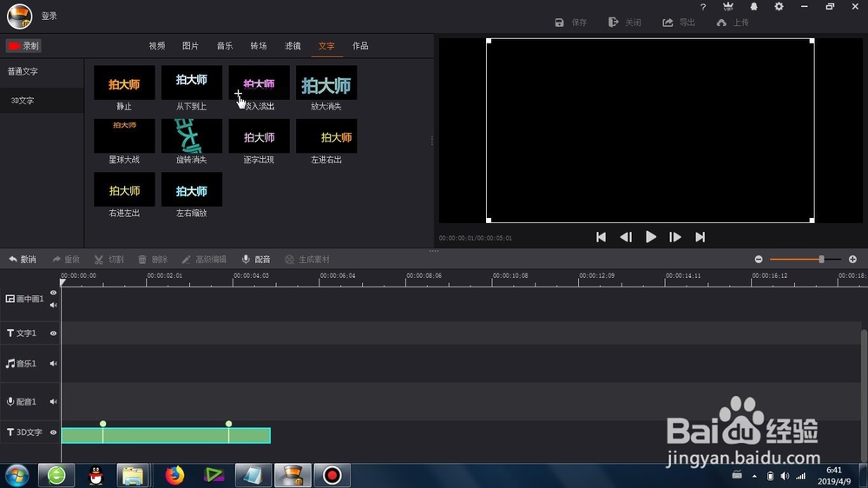Screen dimensions: 868x488
Task: Open Firefox from the taskbar
Action: tap(174, 475)
